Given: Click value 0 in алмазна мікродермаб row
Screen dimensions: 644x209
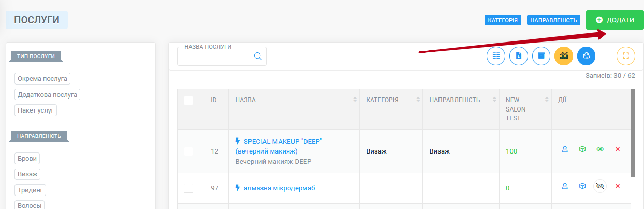Looking at the screenshot, I should tap(508, 188).
